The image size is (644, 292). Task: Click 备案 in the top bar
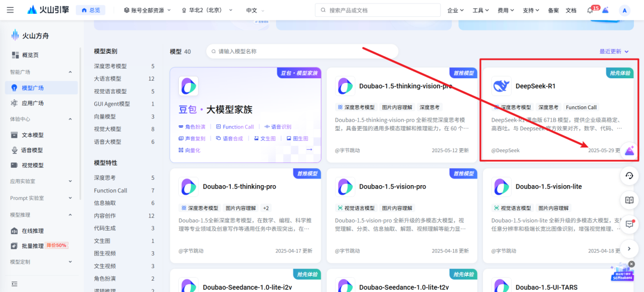coord(553,10)
